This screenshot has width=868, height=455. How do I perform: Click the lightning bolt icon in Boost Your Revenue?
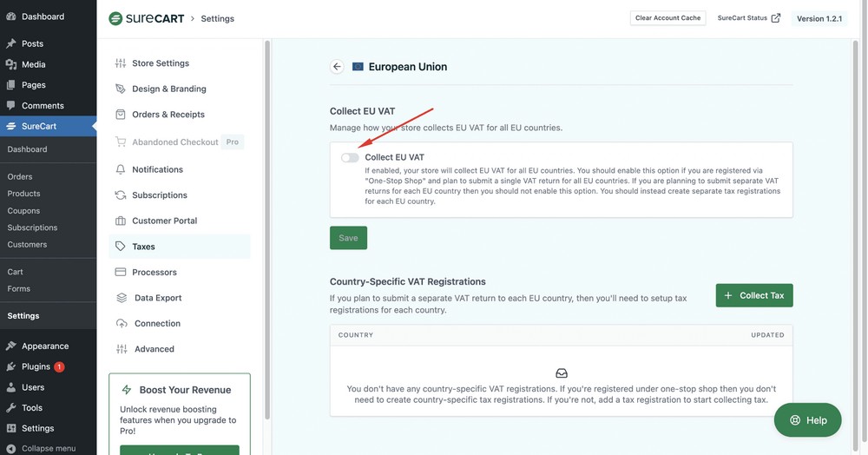[x=127, y=390]
